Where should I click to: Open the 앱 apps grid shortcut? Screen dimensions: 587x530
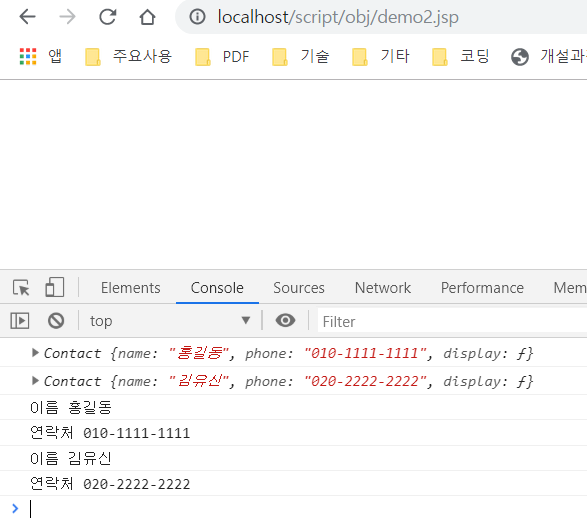point(41,56)
